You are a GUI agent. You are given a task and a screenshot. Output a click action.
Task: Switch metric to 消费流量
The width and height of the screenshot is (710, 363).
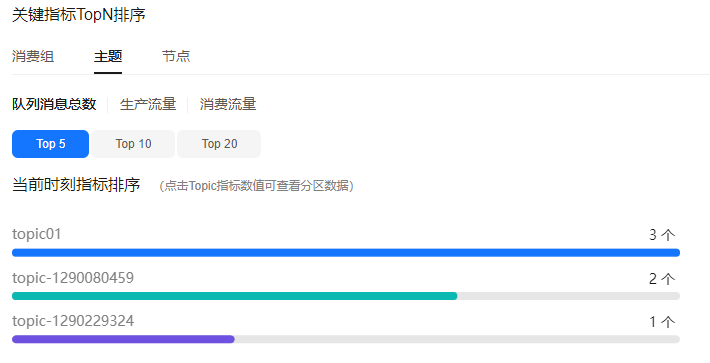[x=228, y=104]
